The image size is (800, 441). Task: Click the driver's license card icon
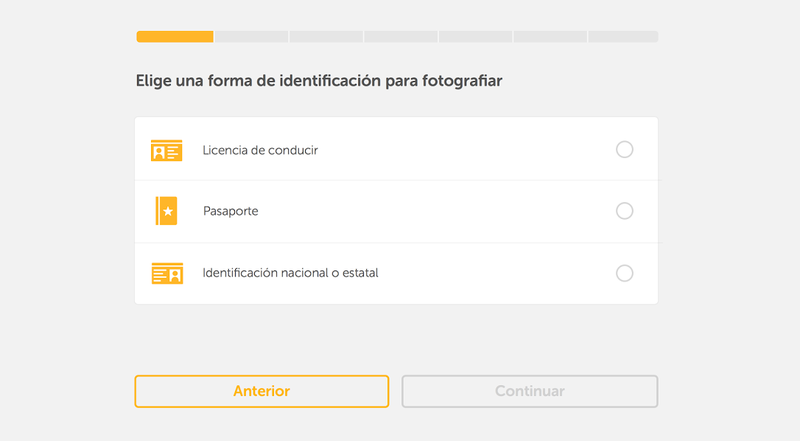click(166, 151)
